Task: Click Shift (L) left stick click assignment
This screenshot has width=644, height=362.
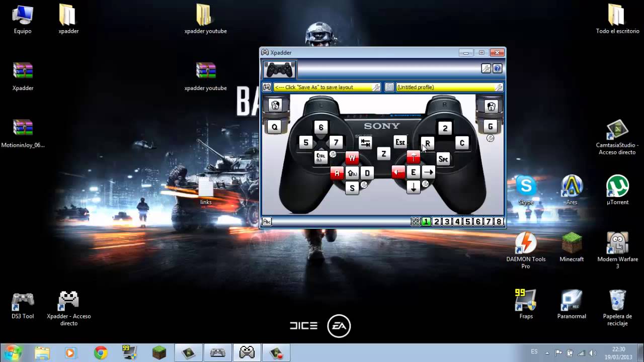Action: 352,173
